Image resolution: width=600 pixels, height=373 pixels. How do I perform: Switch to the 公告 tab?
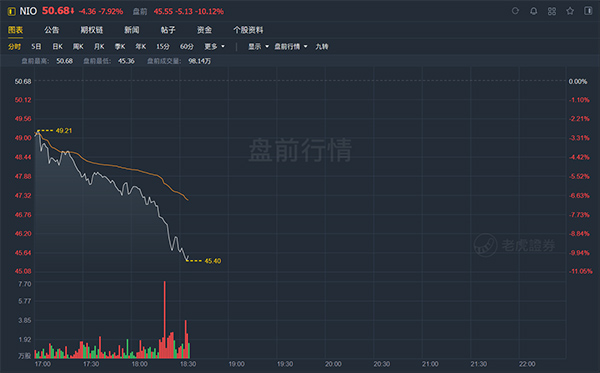click(x=51, y=30)
